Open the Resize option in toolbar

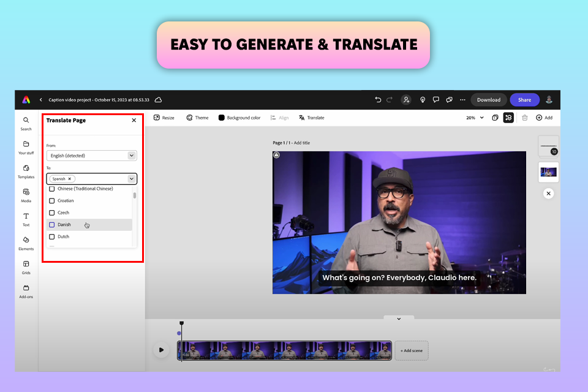point(164,118)
